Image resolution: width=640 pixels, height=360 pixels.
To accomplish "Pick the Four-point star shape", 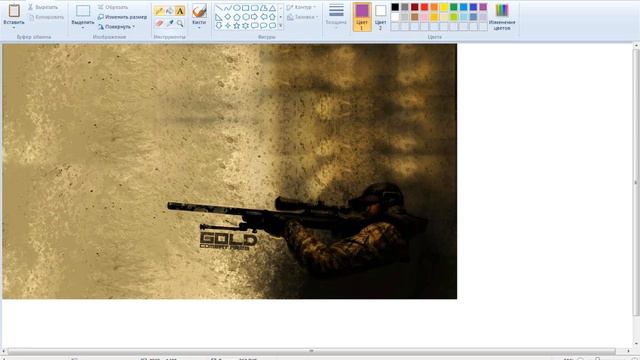I will tap(228, 25).
